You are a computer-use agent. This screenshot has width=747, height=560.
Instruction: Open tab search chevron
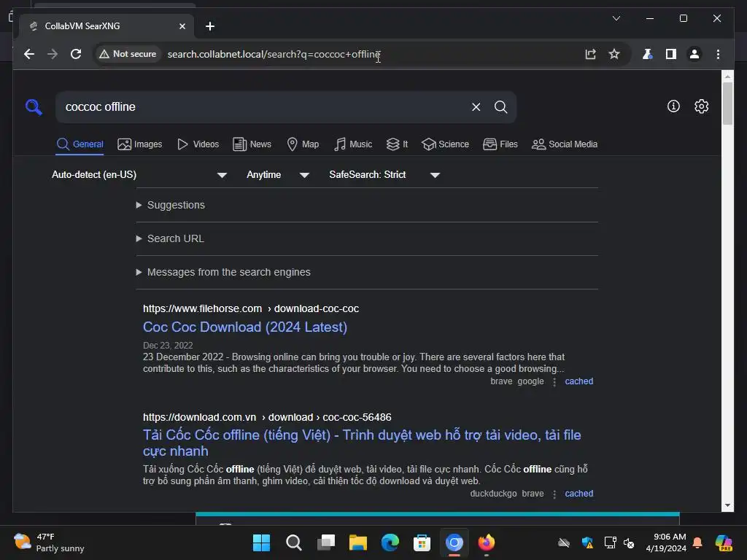616,18
